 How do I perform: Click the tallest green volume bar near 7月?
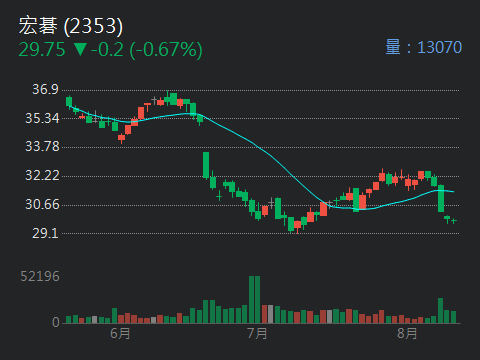(x=254, y=300)
